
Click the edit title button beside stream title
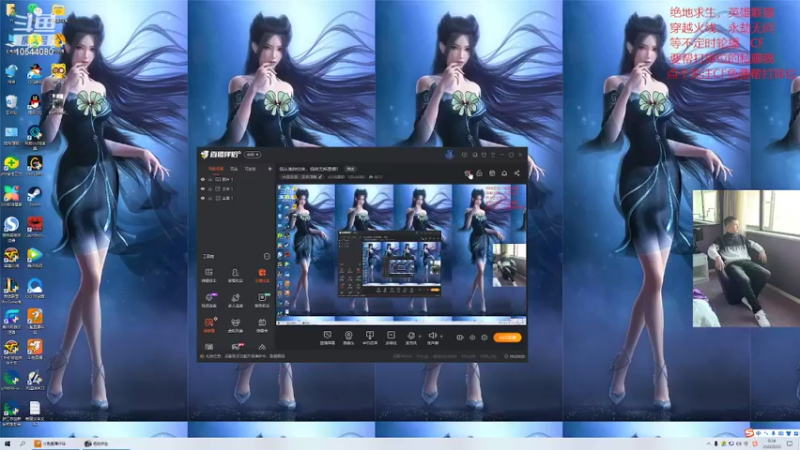click(351, 169)
